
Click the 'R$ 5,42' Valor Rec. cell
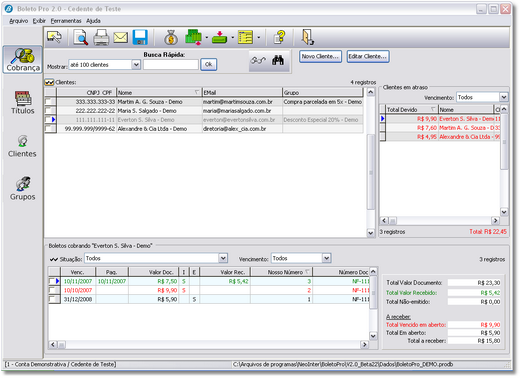tap(225, 281)
